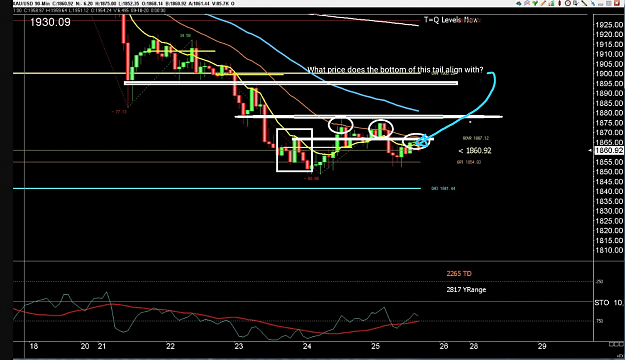
Task: Click the T=Q Levels Now label
Action: 452,20
